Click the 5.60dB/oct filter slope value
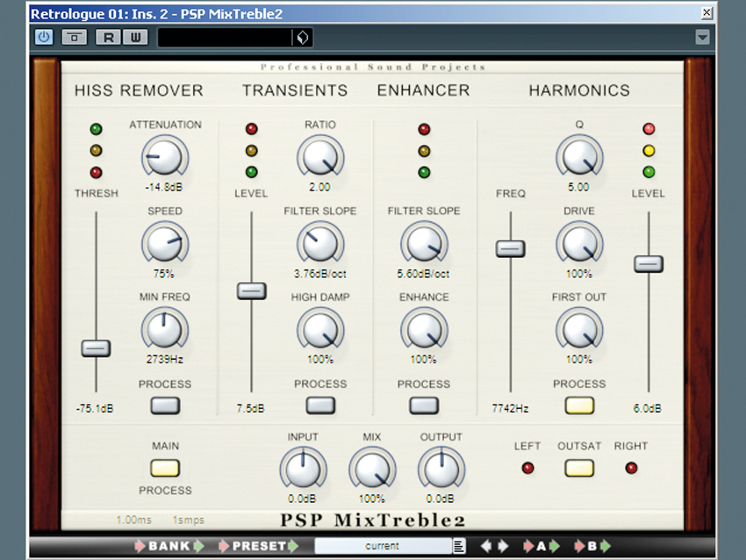Image resolution: width=746 pixels, height=560 pixels. coord(423,274)
